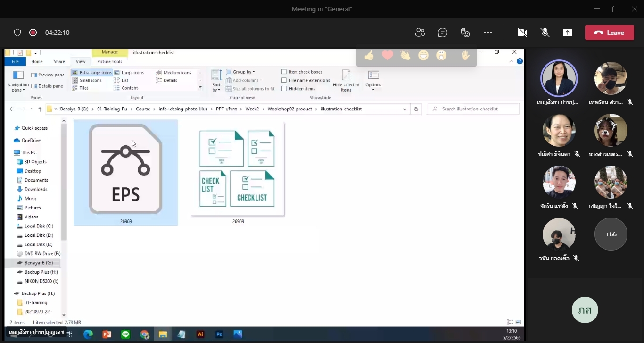Image resolution: width=644 pixels, height=343 pixels.
Task: Expand the layout gallery more arrow
Action: (x=200, y=88)
